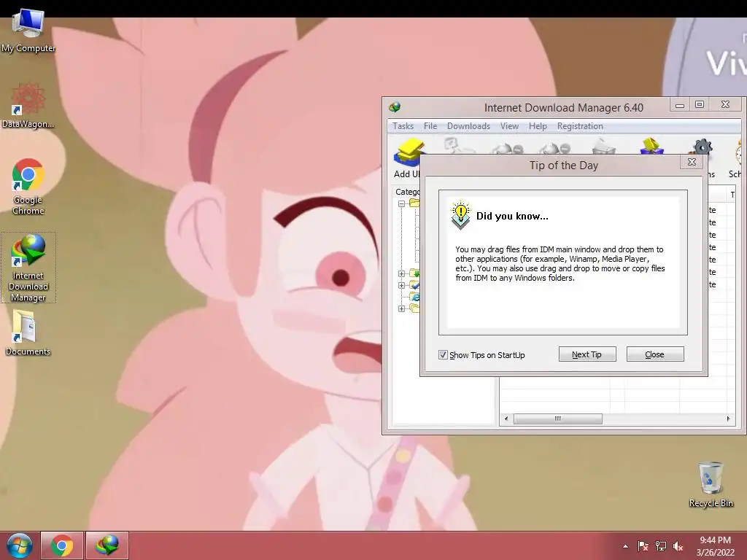
Task: Open Options via the gear toolbar icon
Action: pos(703,146)
